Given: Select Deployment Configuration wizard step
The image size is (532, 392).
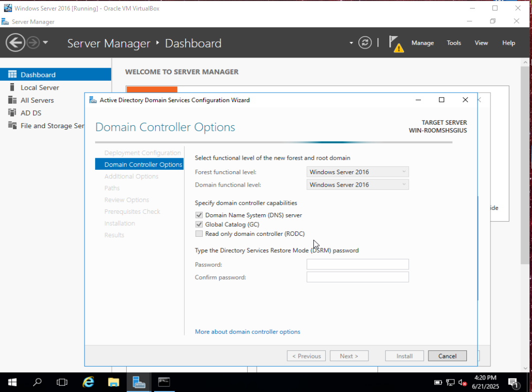Looking at the screenshot, I should 143,153.
